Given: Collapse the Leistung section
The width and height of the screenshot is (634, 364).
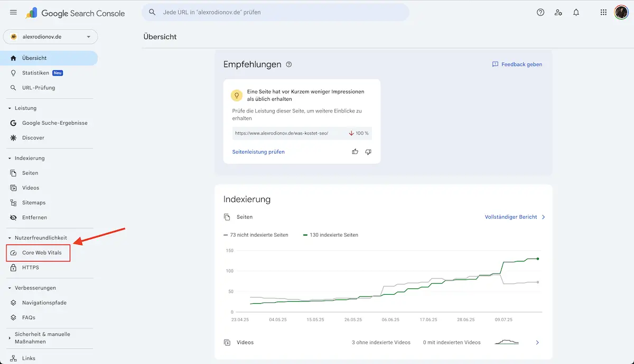Looking at the screenshot, I should click(x=10, y=108).
